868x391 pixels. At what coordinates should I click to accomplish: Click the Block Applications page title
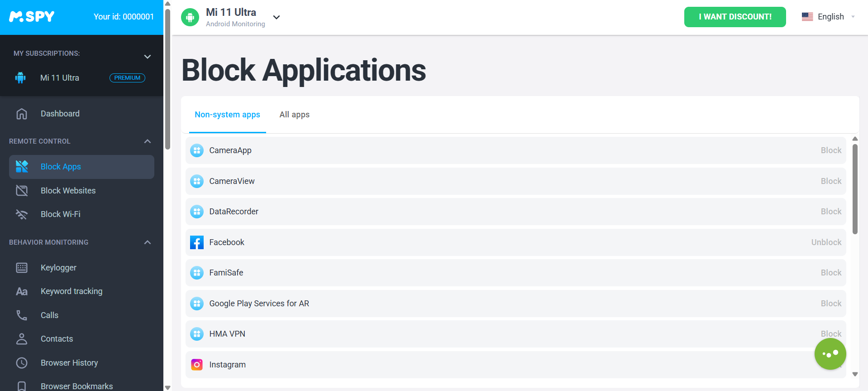click(x=304, y=70)
